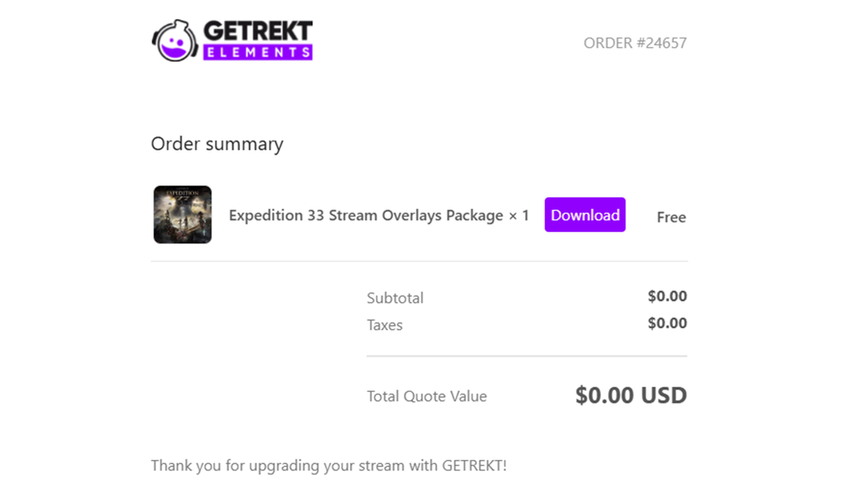868x488 pixels.
Task: Click the word GETREKT! ending the thank-you message
Action: click(474, 466)
